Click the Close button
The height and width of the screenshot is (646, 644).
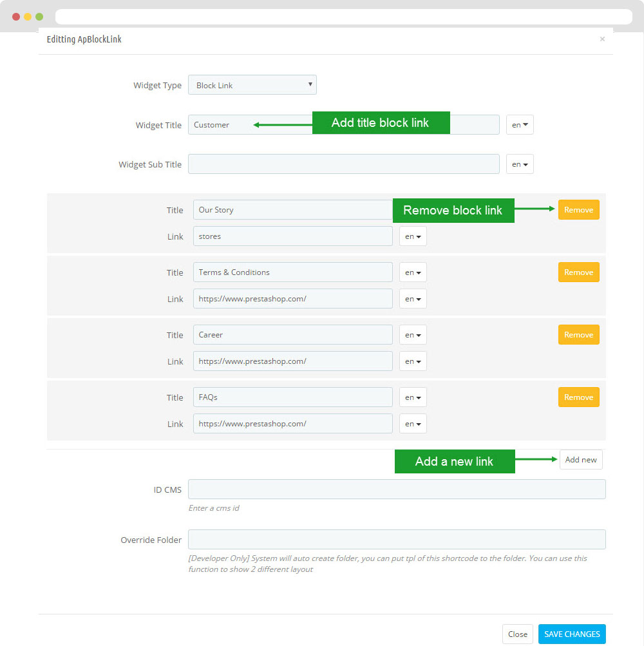tap(517, 634)
